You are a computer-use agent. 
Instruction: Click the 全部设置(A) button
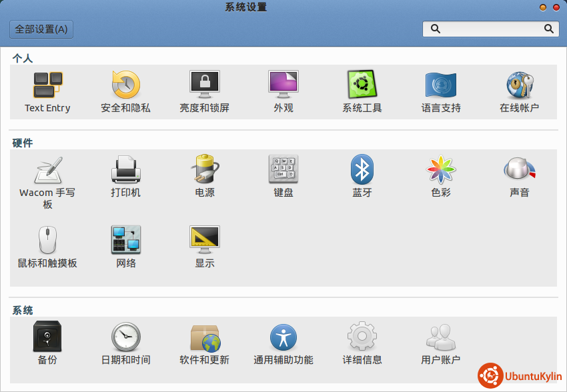tap(41, 29)
